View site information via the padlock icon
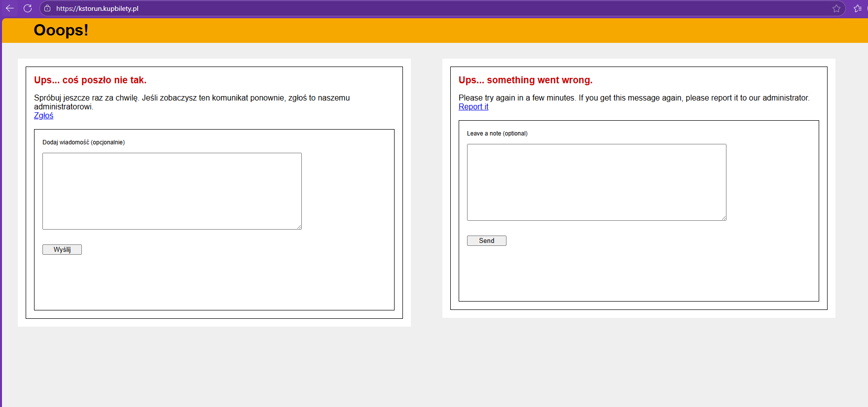Screen dimensions: 868x407 pos(47,8)
